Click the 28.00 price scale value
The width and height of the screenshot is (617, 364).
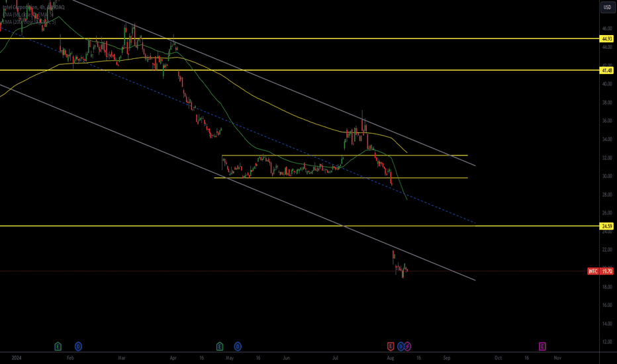click(x=607, y=195)
